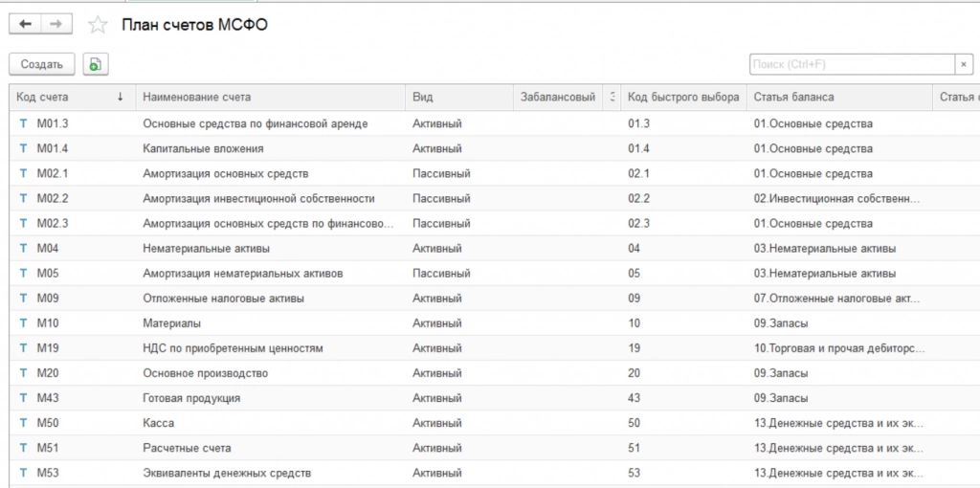
Task: Click the T icon of account M01.3
Action: pyautogui.click(x=24, y=123)
